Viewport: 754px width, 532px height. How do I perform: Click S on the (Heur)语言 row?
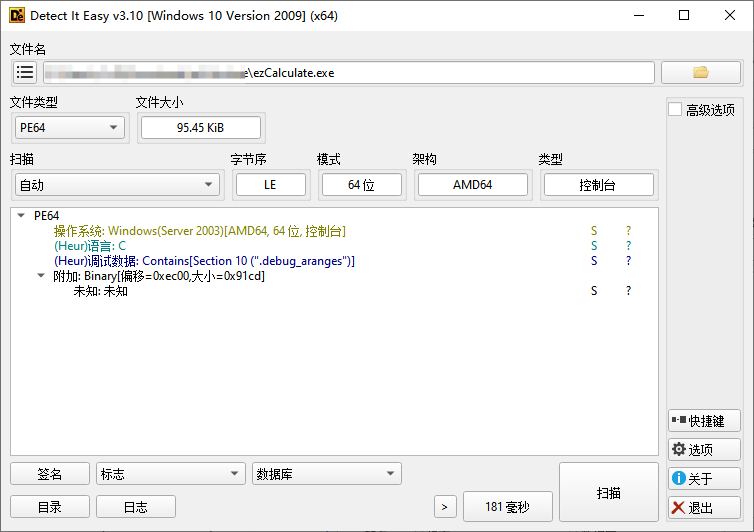tap(594, 246)
